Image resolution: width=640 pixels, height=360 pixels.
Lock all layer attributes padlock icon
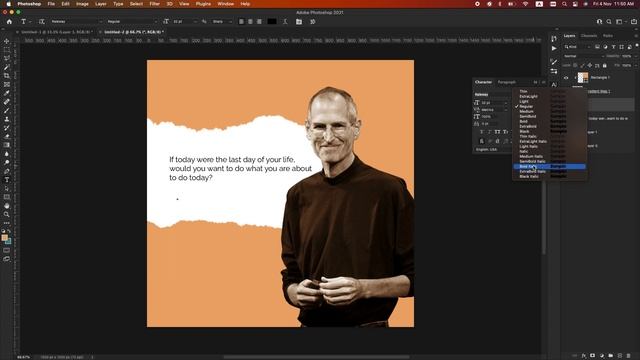605,65
